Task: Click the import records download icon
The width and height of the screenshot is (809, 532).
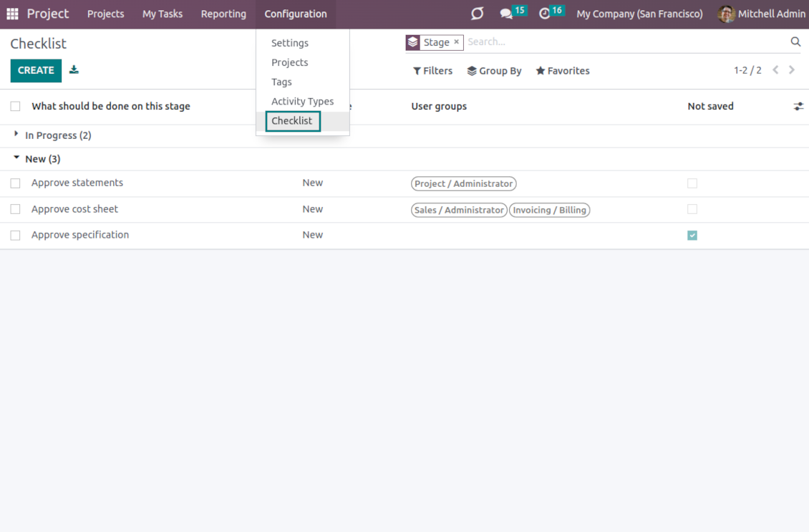Action: point(74,69)
